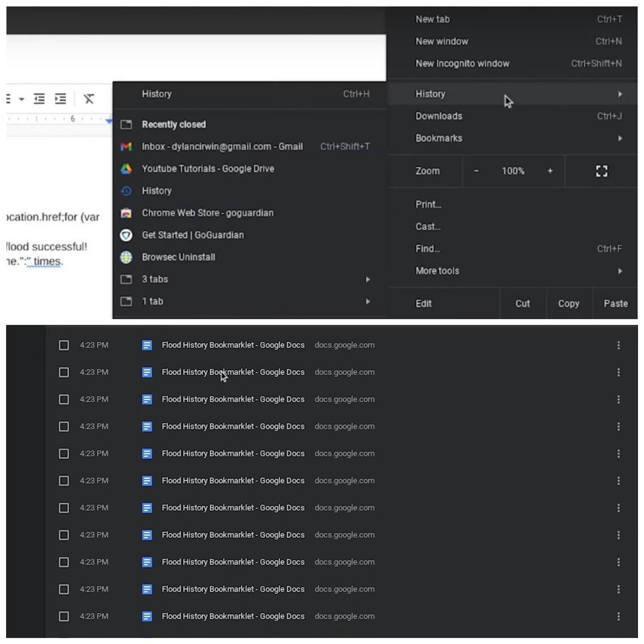Screen dimensions: 644x644
Task: Click the Cut button in the Edit row
Action: coord(522,303)
